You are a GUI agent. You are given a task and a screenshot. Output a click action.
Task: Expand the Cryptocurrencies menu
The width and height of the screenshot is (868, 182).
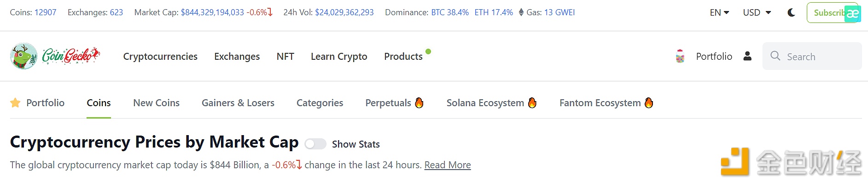pos(160,56)
